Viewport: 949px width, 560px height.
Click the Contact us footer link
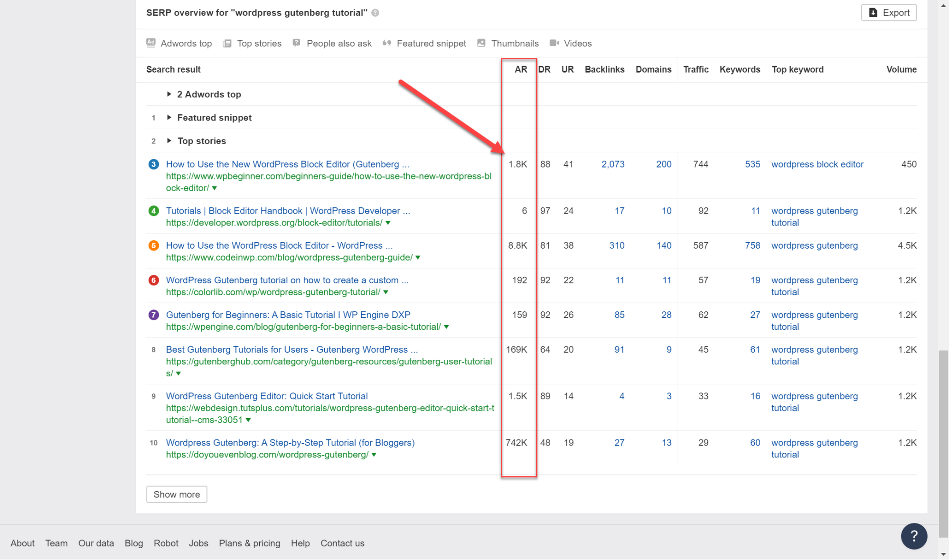coord(342,543)
